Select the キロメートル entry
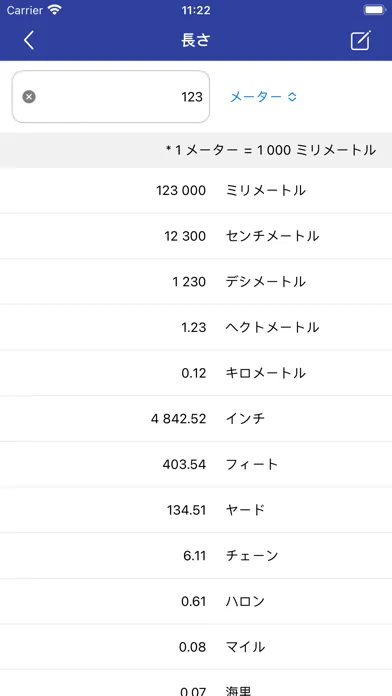 (x=196, y=373)
